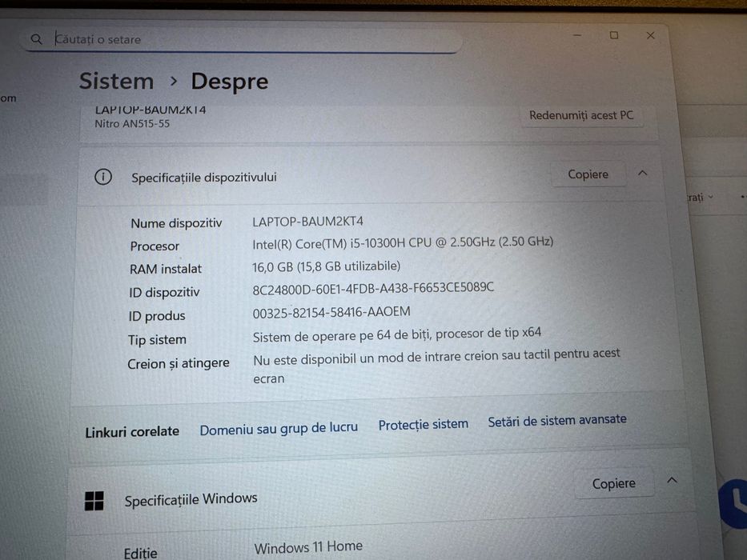Image resolution: width=747 pixels, height=560 pixels.
Task: Open 'Setări de sistem avansate' link
Action: coord(557,421)
